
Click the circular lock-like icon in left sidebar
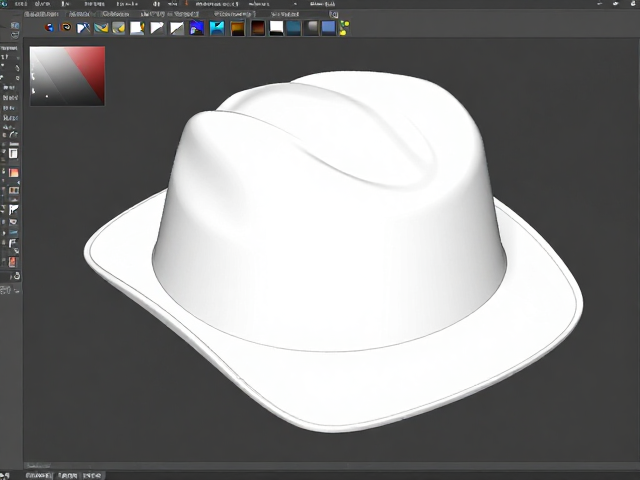(16, 276)
